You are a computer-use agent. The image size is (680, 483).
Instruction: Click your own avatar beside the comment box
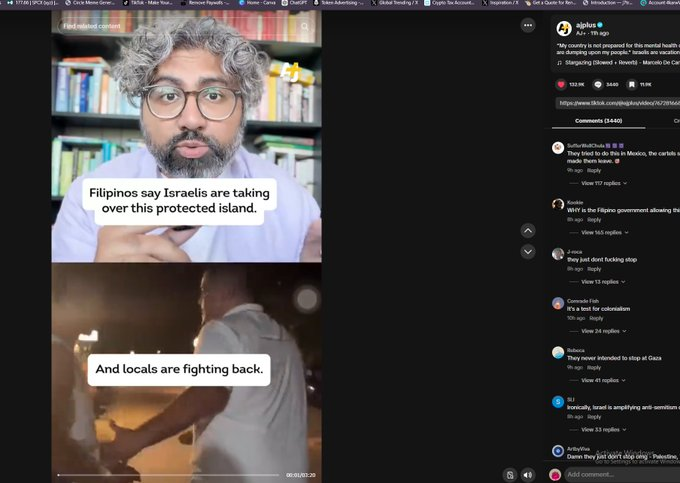[x=555, y=474]
